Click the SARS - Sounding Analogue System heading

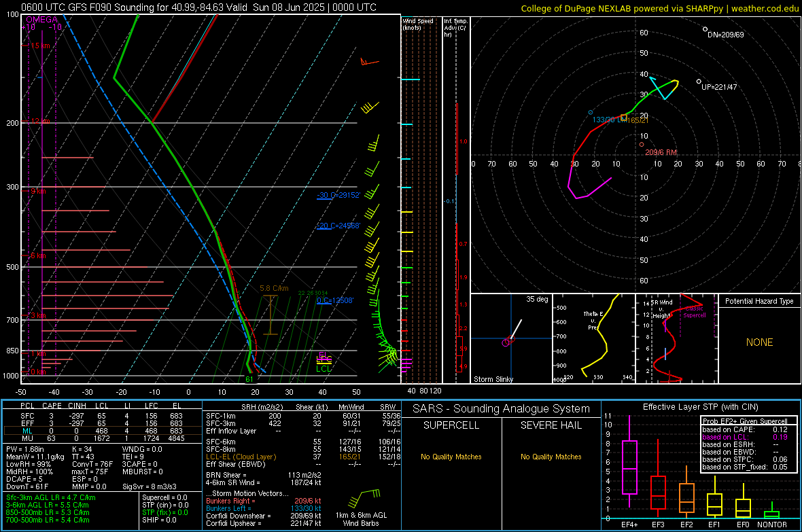coord(502,409)
